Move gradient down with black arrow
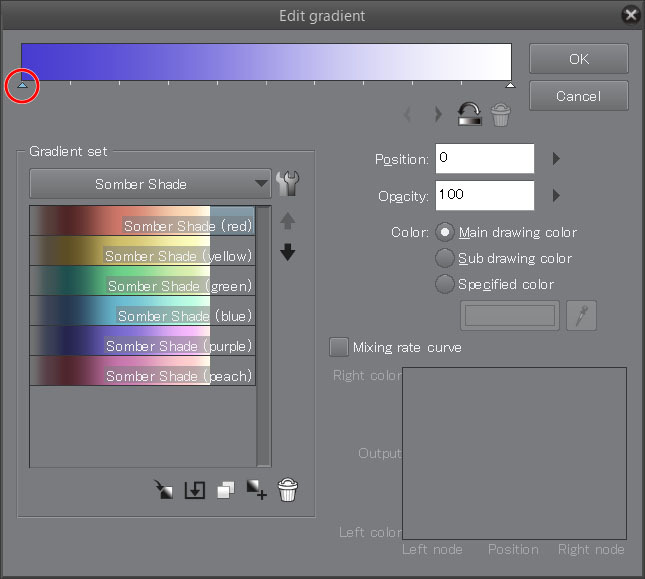The width and height of the screenshot is (645, 579). pos(288,253)
